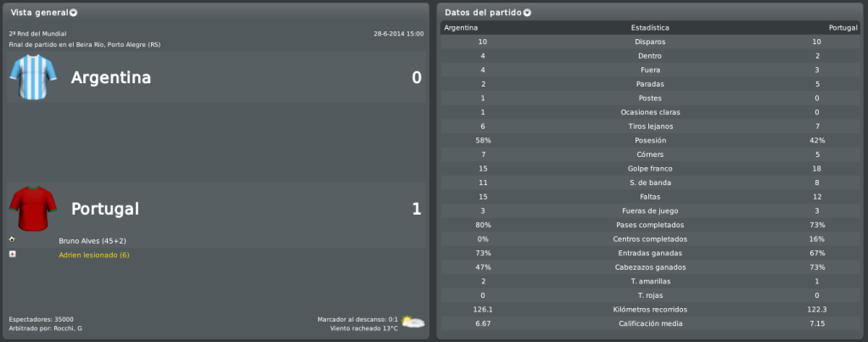Open the Argentina team name link
This screenshot has height=342, width=868.
click(x=110, y=77)
